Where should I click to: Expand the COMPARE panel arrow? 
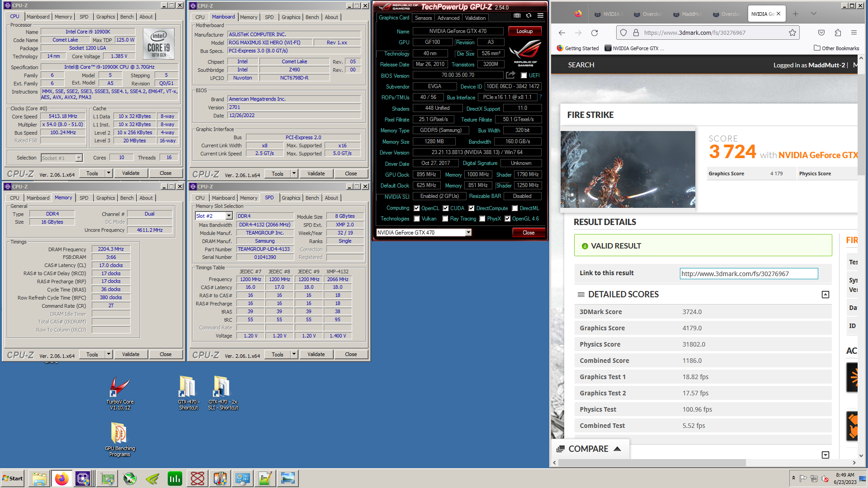click(x=618, y=449)
